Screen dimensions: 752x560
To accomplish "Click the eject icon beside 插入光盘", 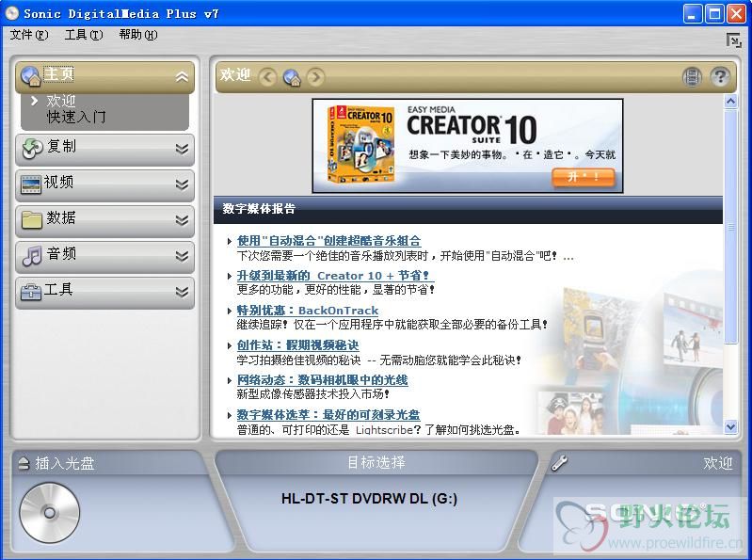I will click(24, 463).
